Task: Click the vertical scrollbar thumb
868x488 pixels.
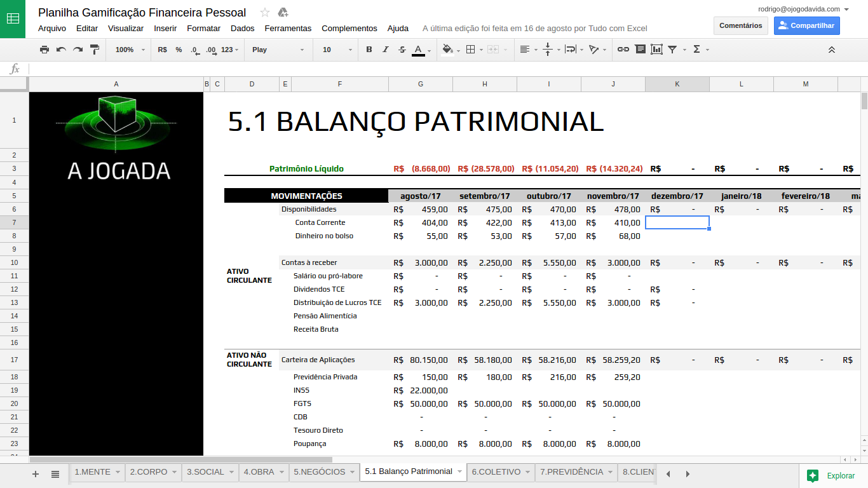Action: (x=864, y=101)
